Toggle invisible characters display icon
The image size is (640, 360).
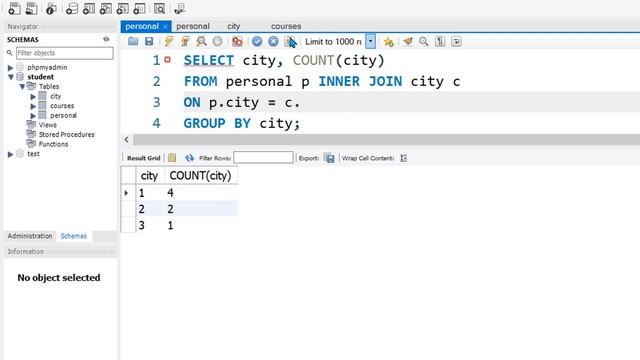click(x=440, y=41)
